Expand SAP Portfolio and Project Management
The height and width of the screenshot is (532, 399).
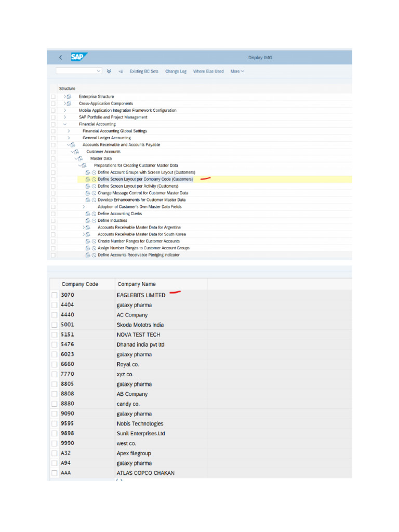[x=65, y=117]
